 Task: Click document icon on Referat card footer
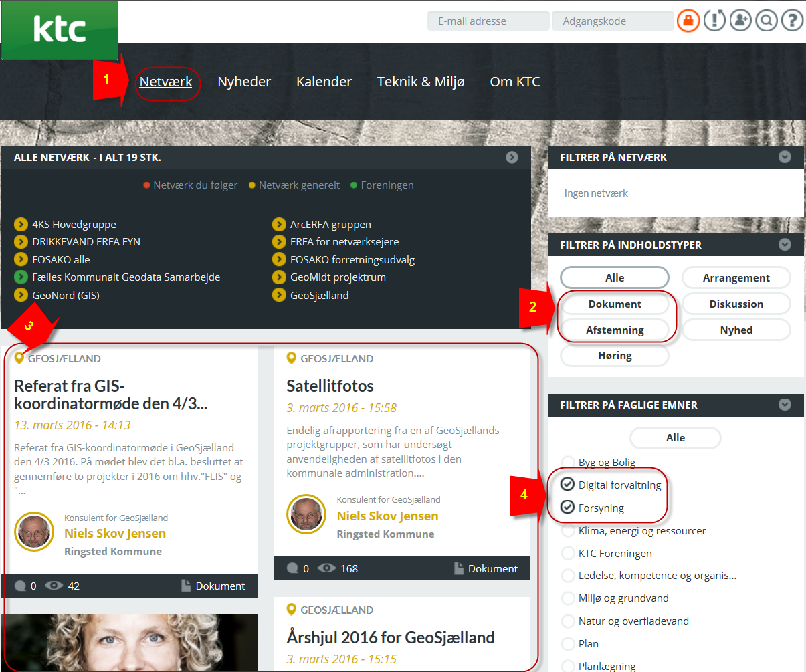click(186, 586)
